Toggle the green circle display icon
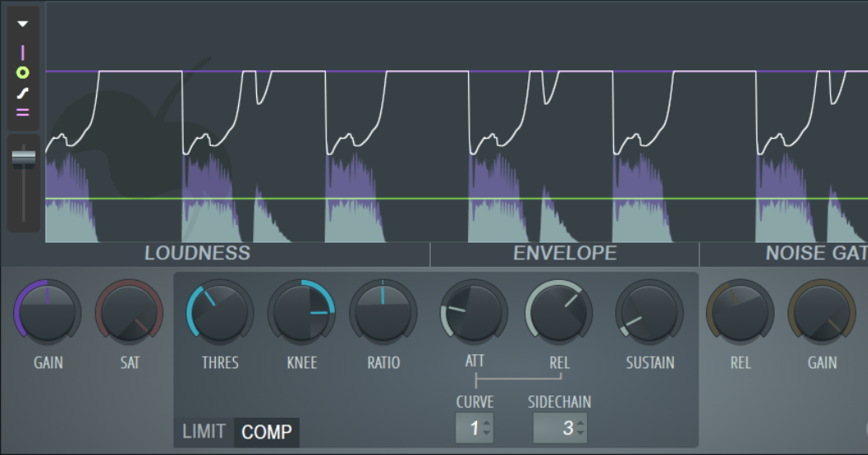 [22, 73]
